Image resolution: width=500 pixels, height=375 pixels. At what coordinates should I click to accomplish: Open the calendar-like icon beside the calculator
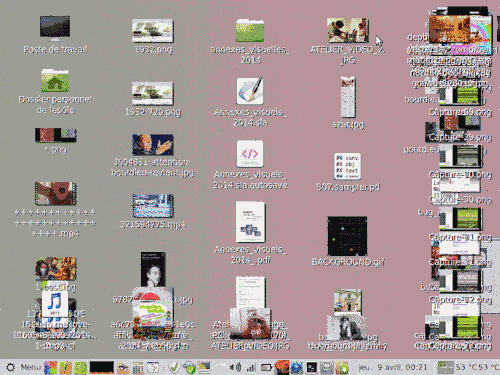tap(153, 367)
